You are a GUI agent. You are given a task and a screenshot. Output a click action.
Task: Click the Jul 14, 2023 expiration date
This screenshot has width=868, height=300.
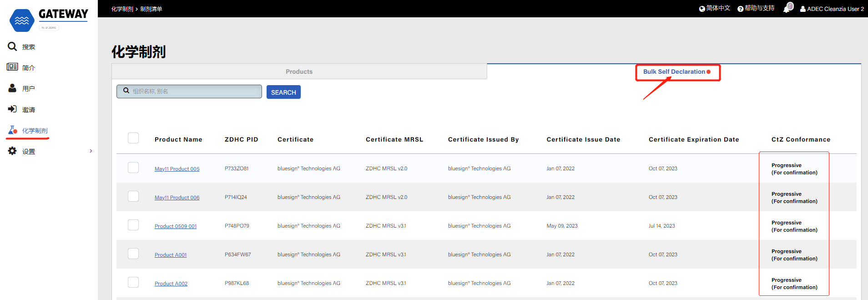(662, 226)
